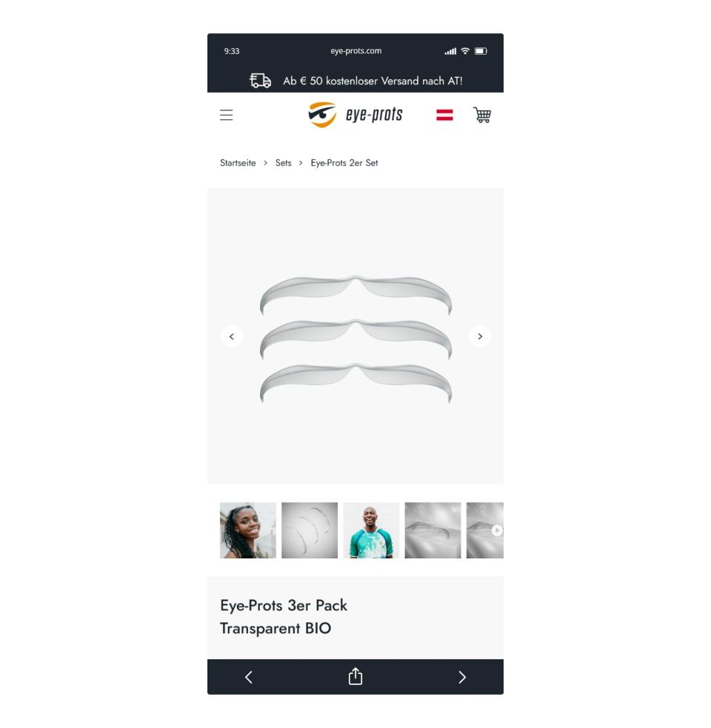This screenshot has width=711, height=728.
Task: Select the fourth grey product close-up thumbnail
Action: [433, 530]
